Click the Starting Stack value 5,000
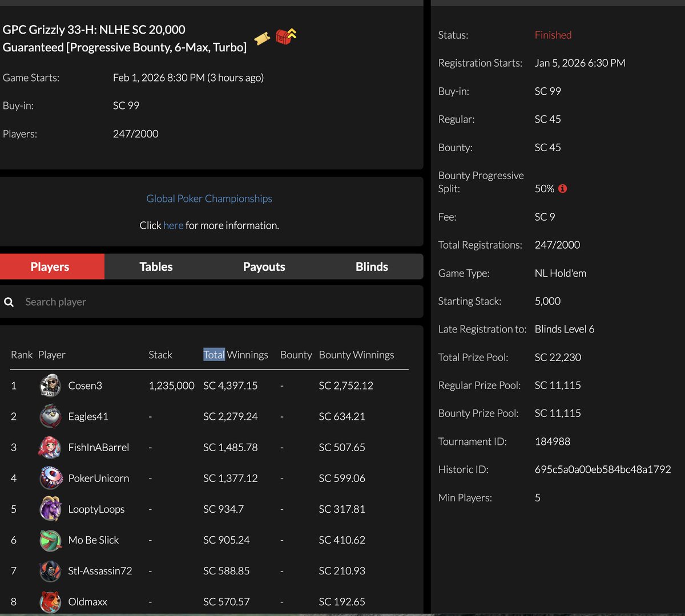This screenshot has width=685, height=616. coord(547,301)
